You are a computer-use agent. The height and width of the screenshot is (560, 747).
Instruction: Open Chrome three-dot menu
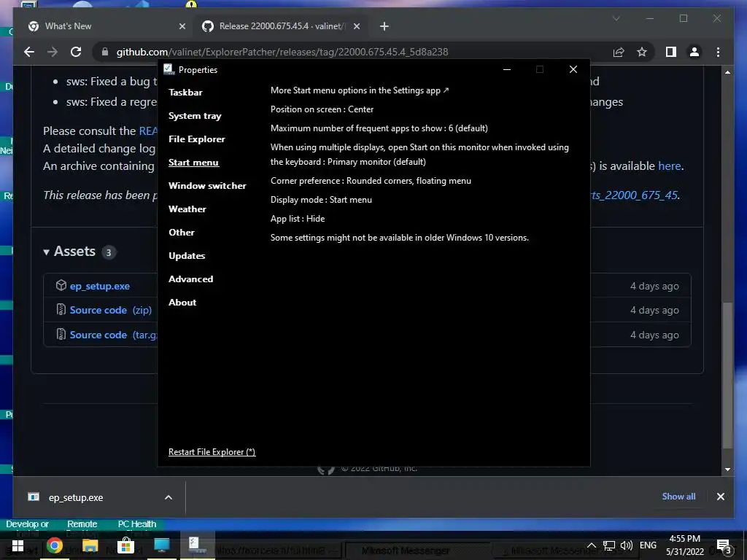click(x=718, y=52)
